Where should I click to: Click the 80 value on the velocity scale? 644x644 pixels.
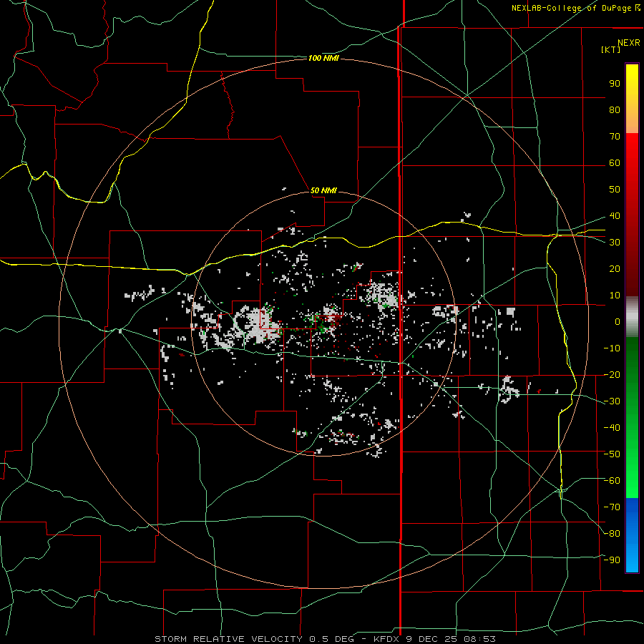[615, 110]
